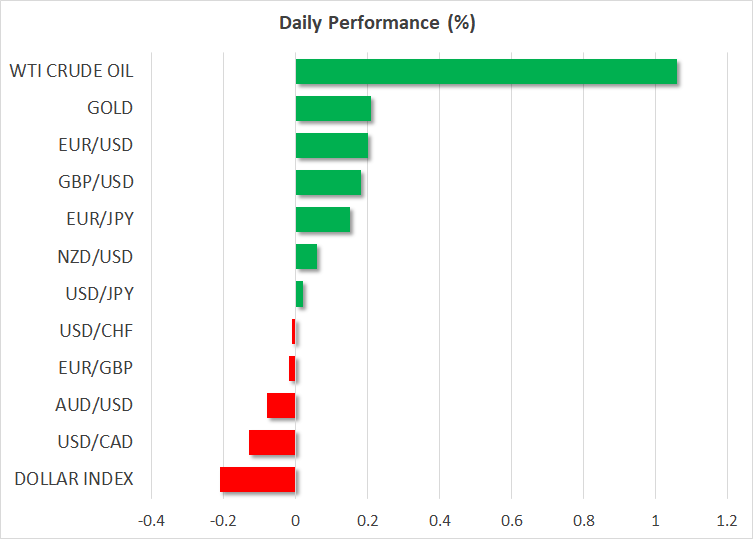
Task: Click the EUR/JPY green bar
Action: 323,220
